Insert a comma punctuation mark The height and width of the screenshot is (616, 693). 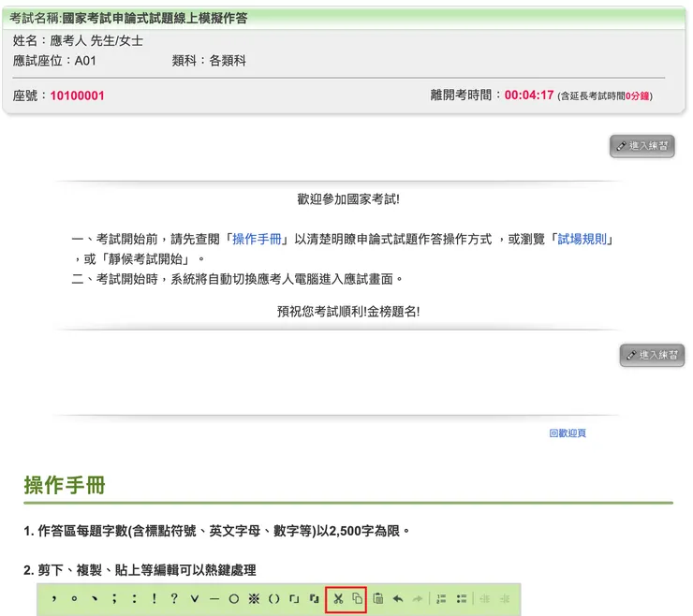point(54,599)
